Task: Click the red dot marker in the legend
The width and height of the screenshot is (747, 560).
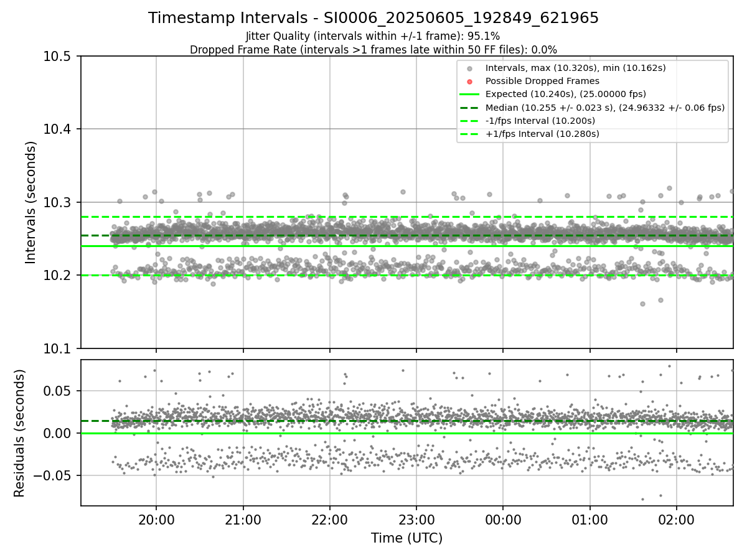Action: point(470,82)
